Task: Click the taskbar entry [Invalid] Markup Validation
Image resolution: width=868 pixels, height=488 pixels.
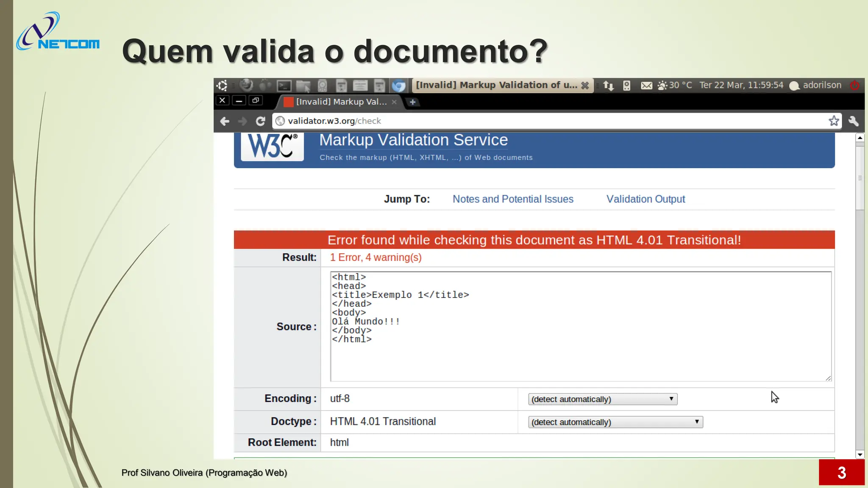Action: point(502,86)
